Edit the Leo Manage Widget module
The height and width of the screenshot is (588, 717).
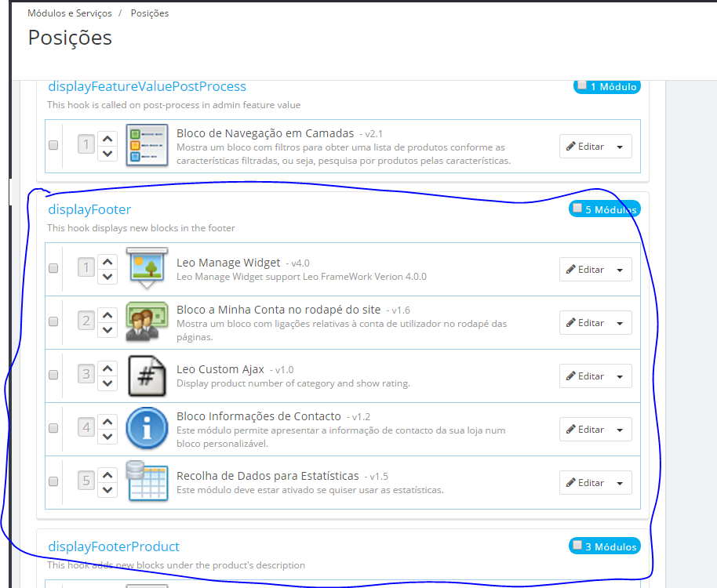click(x=585, y=270)
